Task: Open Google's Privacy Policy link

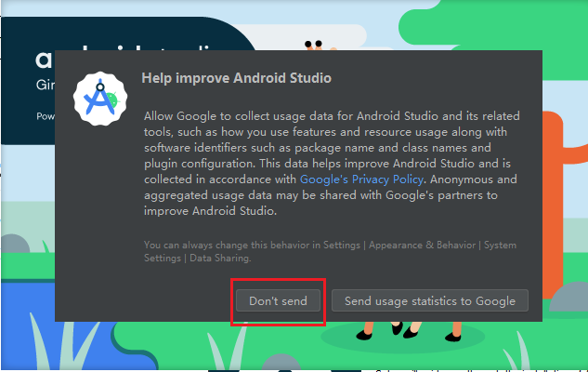Action: tap(362, 179)
